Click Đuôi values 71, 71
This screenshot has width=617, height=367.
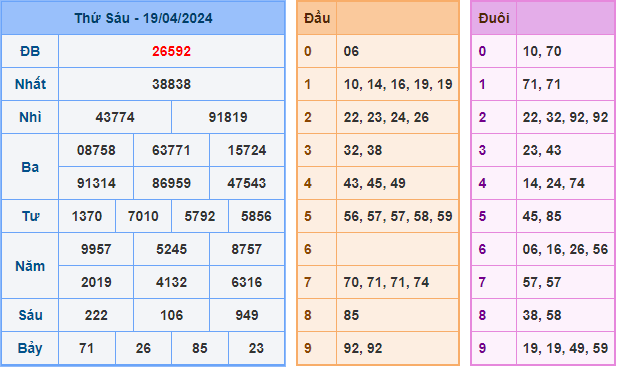(542, 84)
